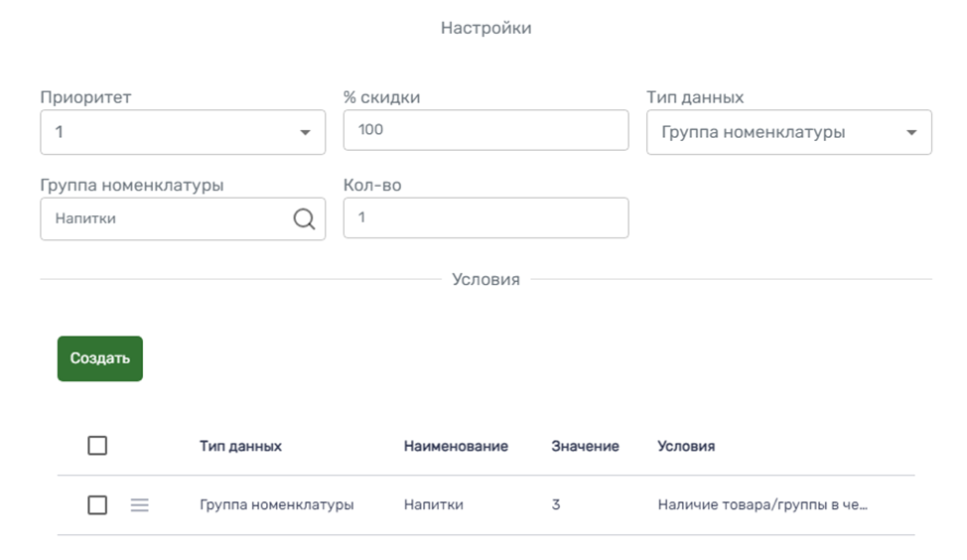
Task: Click the truncated Наличие товара/группы condition text
Action: 762,505
